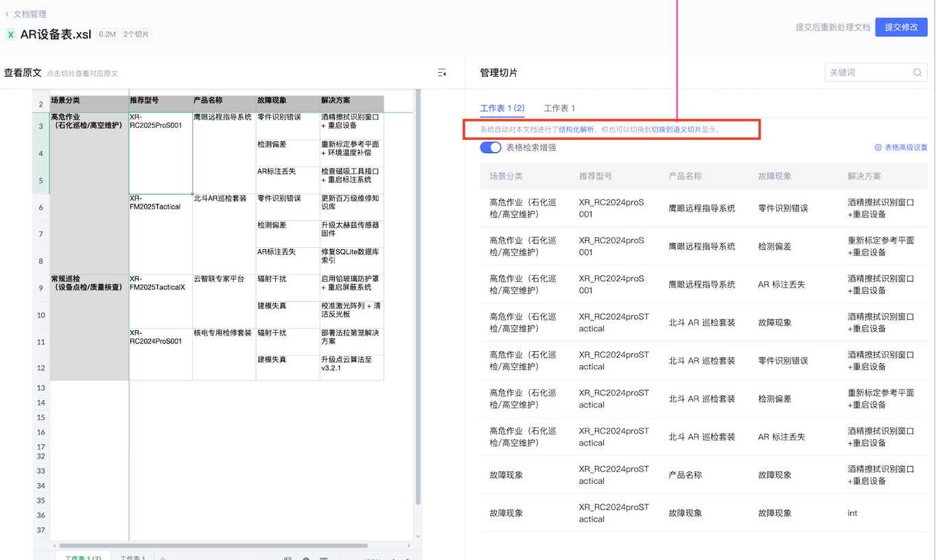The height and width of the screenshot is (560, 936).
Task: Click spreadsheet cell 核电专用检修套装
Action: point(224,354)
